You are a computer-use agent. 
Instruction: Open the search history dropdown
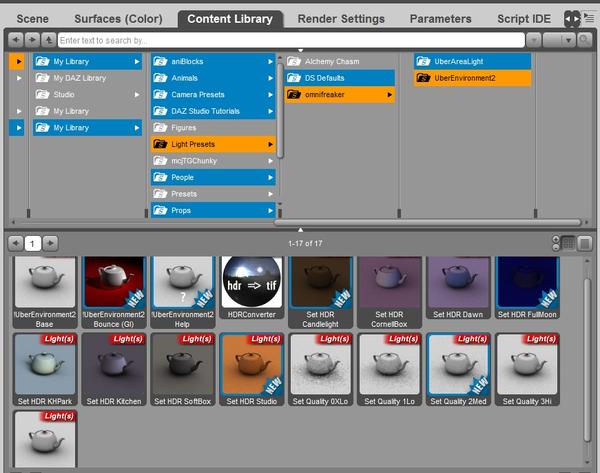[x=533, y=40]
